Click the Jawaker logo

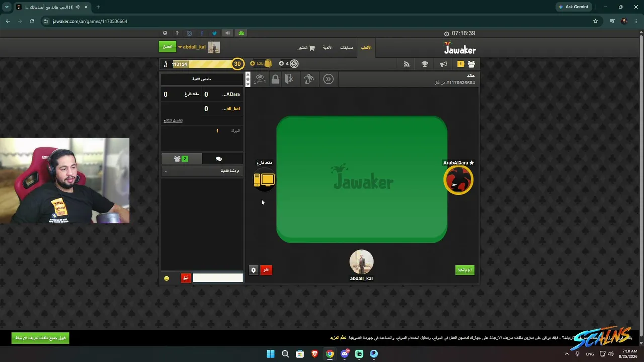pos(460,48)
